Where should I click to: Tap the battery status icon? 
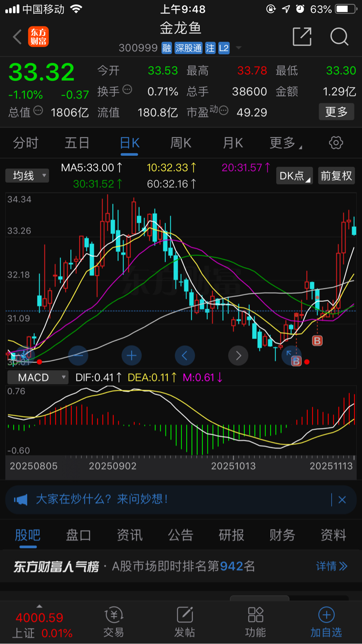[346, 9]
